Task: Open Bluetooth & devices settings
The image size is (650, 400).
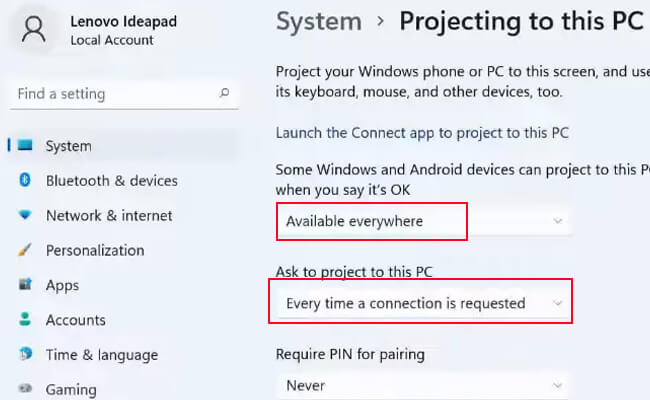Action: coord(112,181)
